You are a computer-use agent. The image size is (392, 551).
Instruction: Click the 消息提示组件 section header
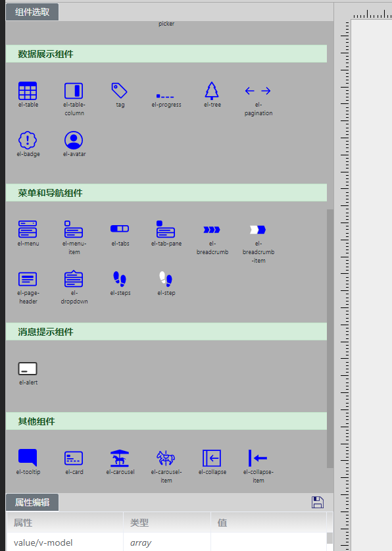(x=166, y=331)
